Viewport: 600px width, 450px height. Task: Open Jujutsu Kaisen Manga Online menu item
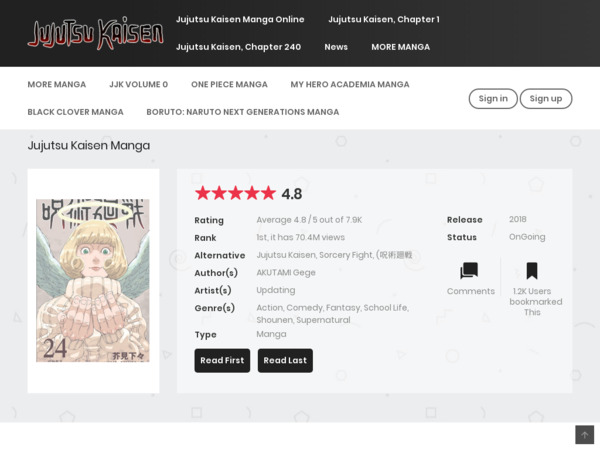240,20
